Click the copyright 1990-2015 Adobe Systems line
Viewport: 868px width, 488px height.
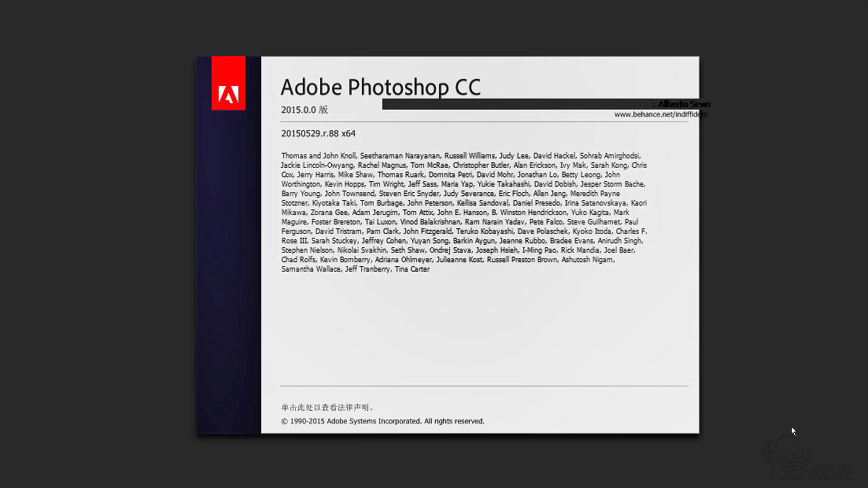(x=382, y=421)
